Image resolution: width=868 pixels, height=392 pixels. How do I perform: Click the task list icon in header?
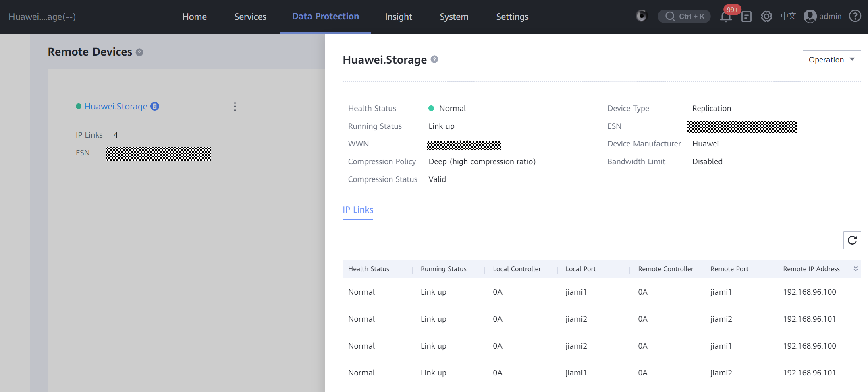[x=746, y=17]
